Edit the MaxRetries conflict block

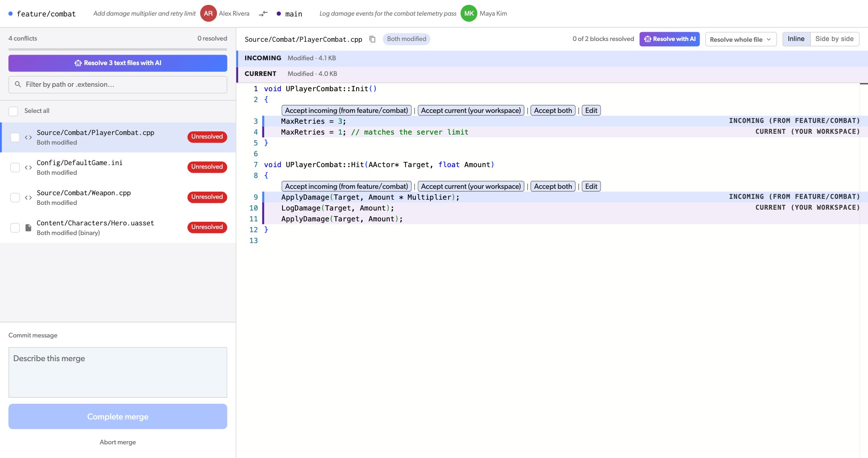(x=591, y=110)
